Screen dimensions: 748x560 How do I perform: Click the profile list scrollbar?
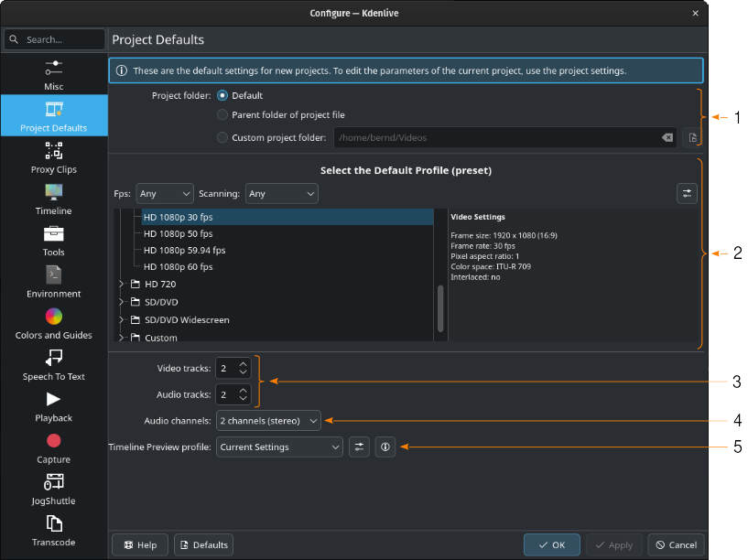click(x=440, y=308)
